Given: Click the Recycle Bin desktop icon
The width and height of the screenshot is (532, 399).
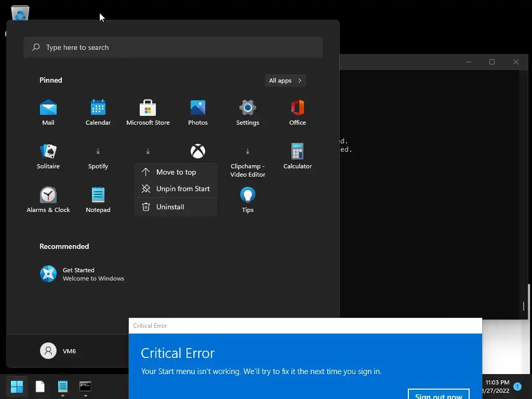Looking at the screenshot, I should [x=20, y=13].
